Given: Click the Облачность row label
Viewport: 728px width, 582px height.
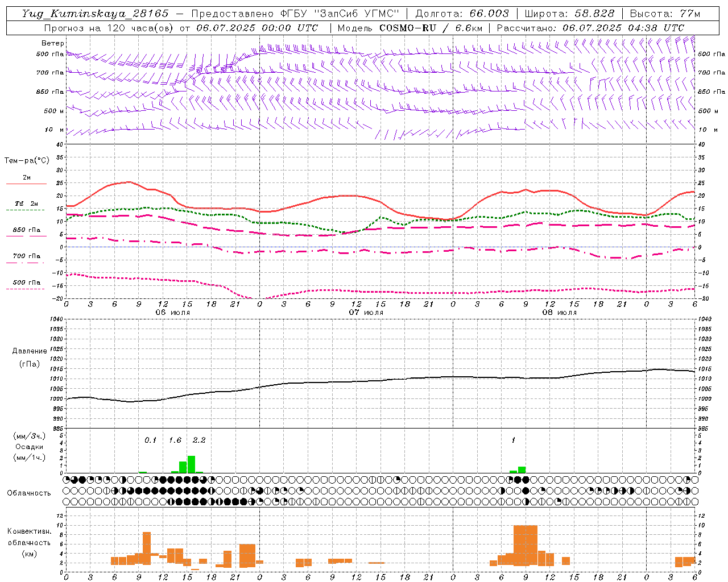Looking at the screenshot, I should [29, 493].
